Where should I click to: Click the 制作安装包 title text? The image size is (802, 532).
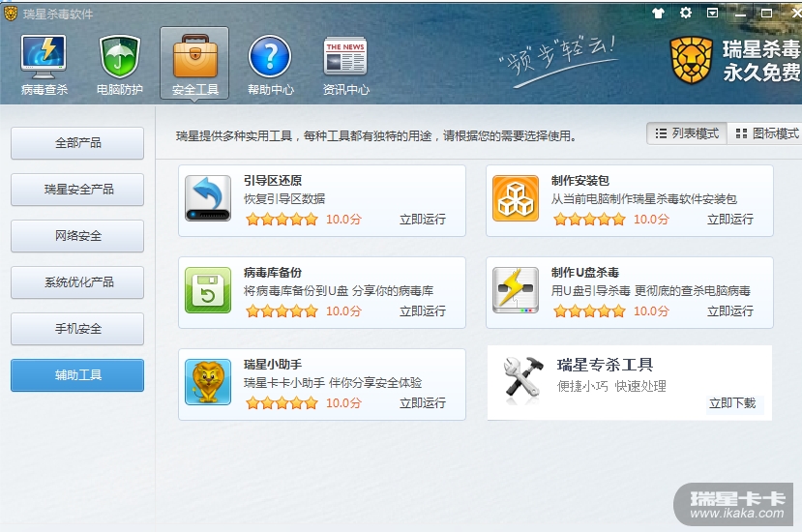tap(580, 181)
